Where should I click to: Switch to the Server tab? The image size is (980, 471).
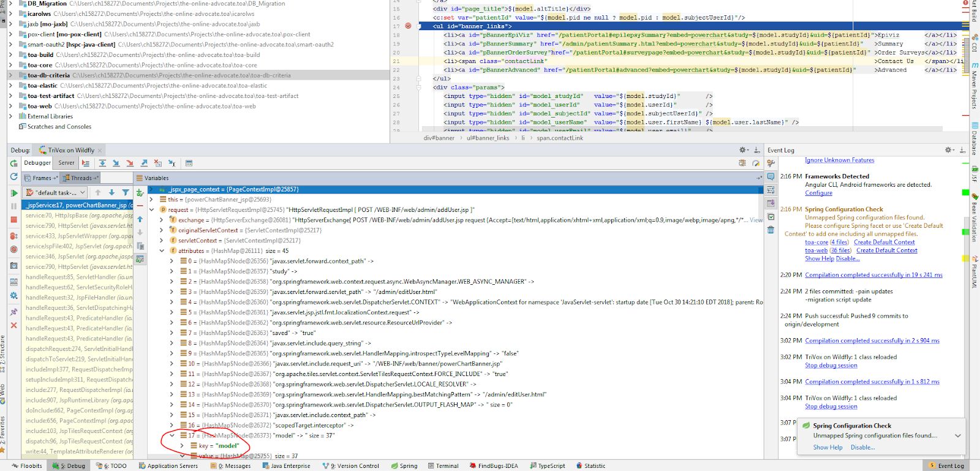(x=66, y=163)
